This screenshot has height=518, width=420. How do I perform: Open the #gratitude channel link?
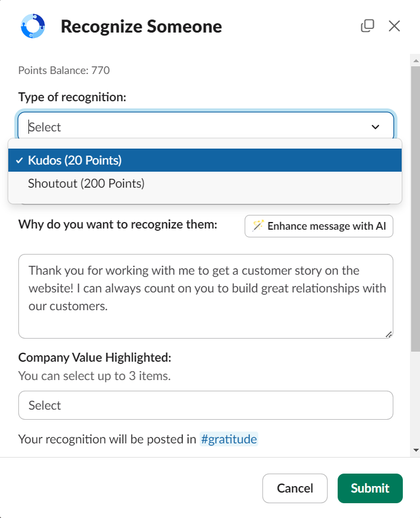[229, 439]
